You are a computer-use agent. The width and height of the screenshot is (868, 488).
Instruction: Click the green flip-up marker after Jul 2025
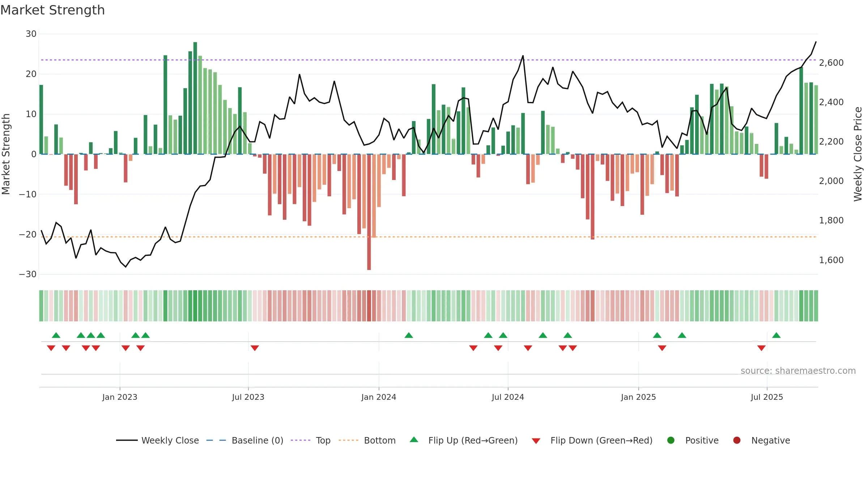pos(776,335)
